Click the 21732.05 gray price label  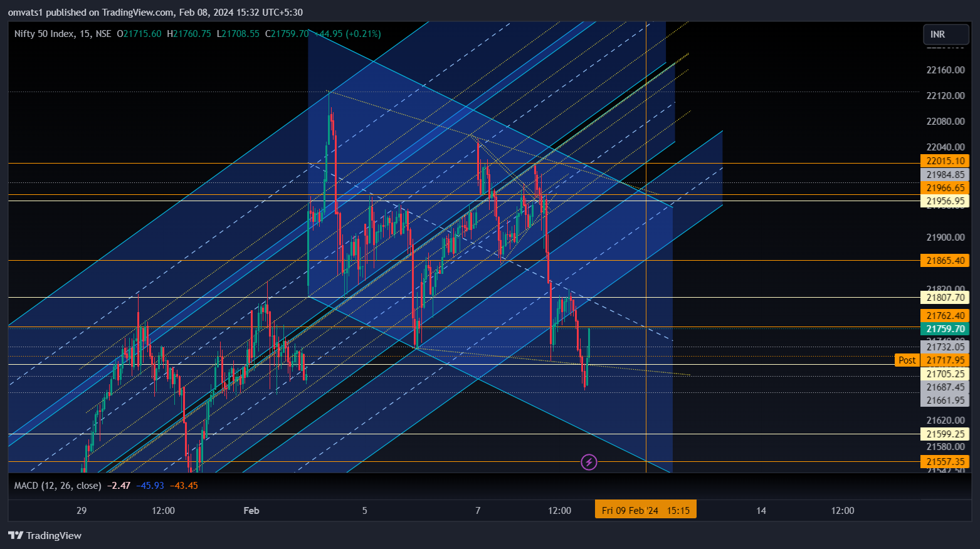pyautogui.click(x=945, y=347)
